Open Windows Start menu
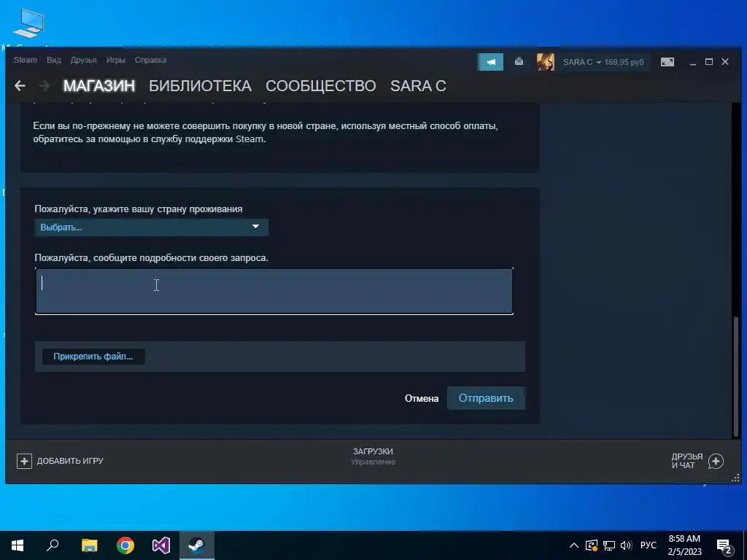747x560 pixels. click(x=18, y=545)
